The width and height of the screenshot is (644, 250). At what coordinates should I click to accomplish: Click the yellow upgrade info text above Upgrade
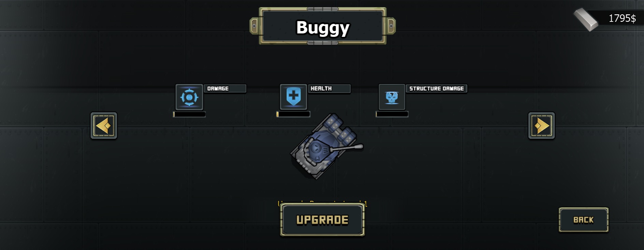click(323, 203)
